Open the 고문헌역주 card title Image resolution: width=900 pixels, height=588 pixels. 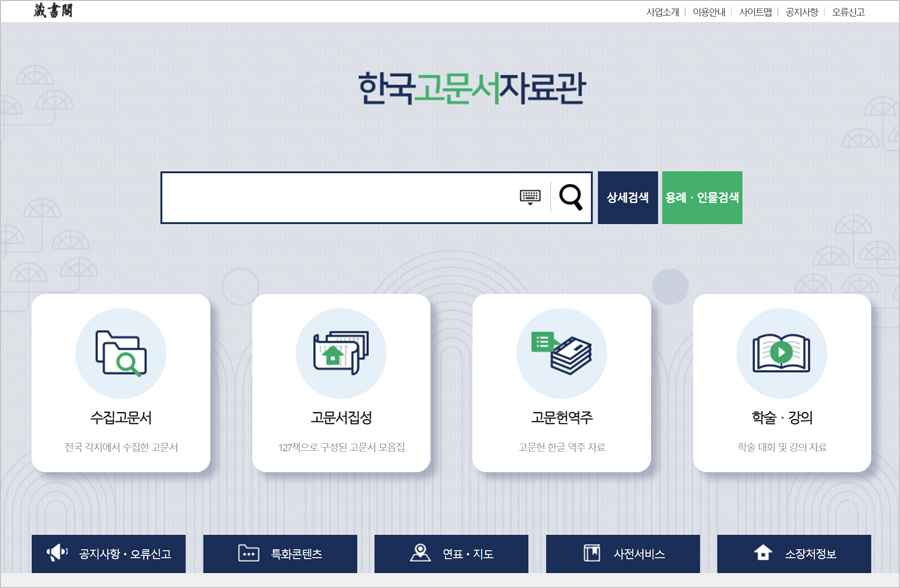click(x=562, y=417)
